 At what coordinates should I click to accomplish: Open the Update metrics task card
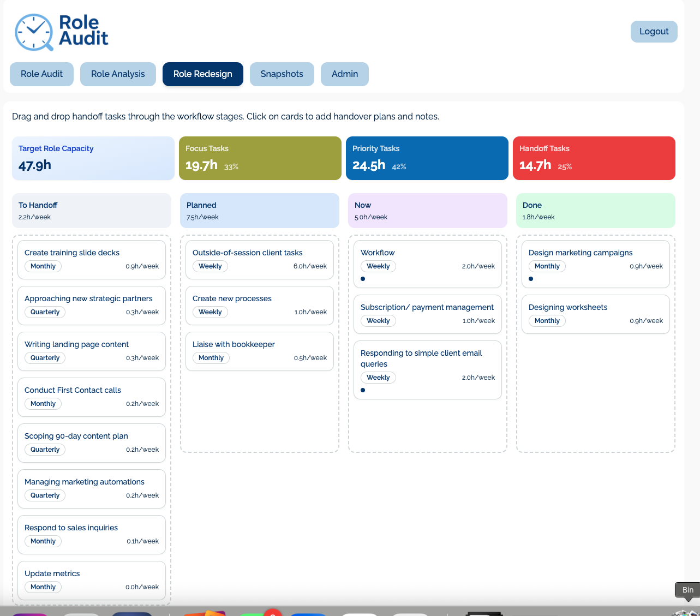tap(92, 579)
